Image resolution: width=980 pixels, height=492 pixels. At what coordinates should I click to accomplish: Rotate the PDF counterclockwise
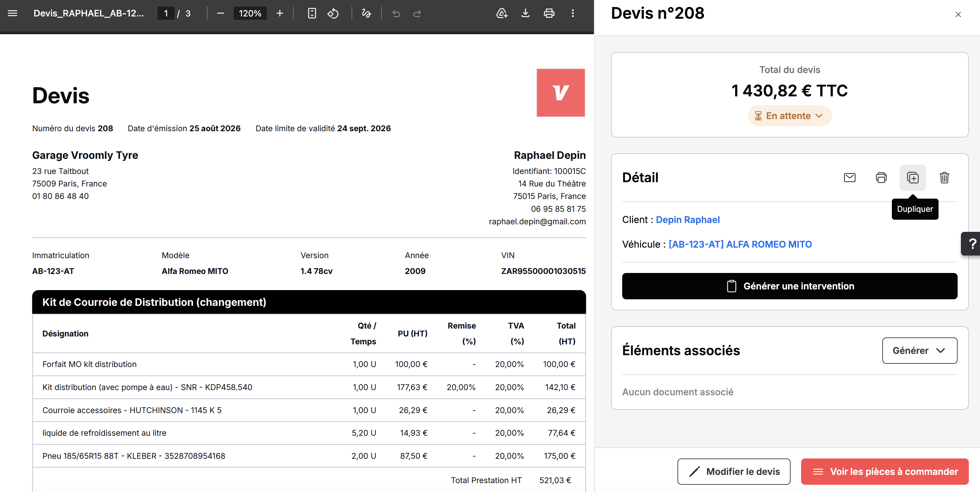333,13
